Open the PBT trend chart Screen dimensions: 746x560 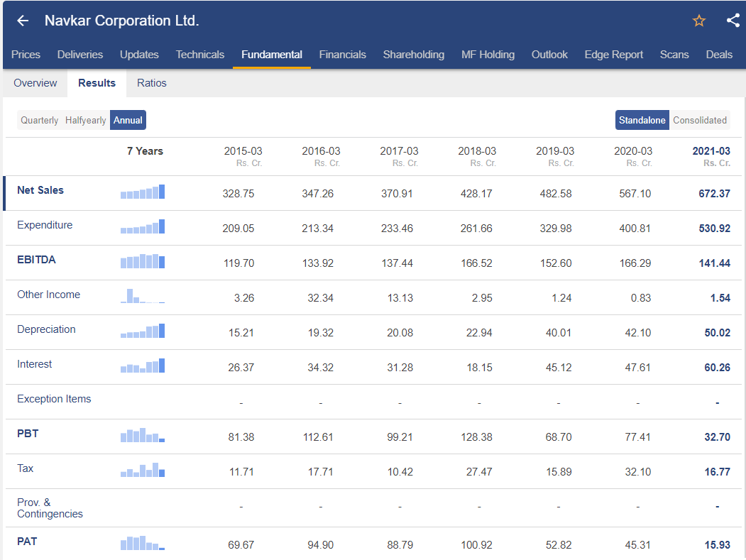[x=142, y=434]
